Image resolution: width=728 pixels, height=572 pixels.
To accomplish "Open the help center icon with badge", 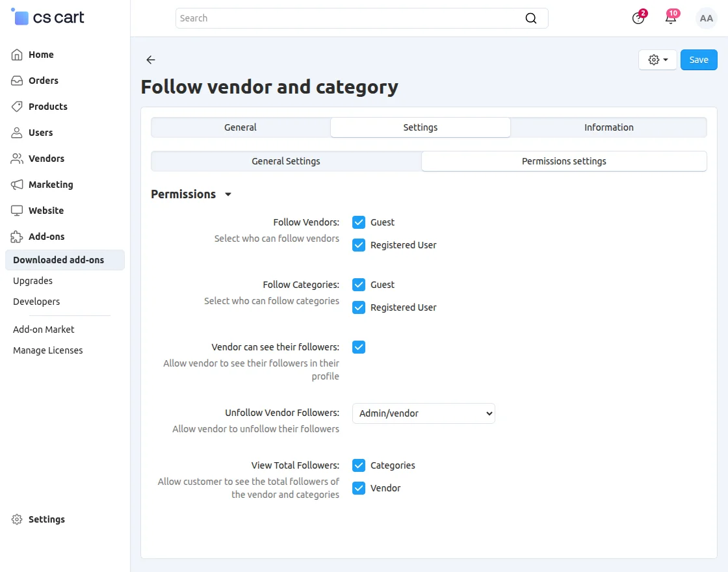I will click(x=638, y=18).
